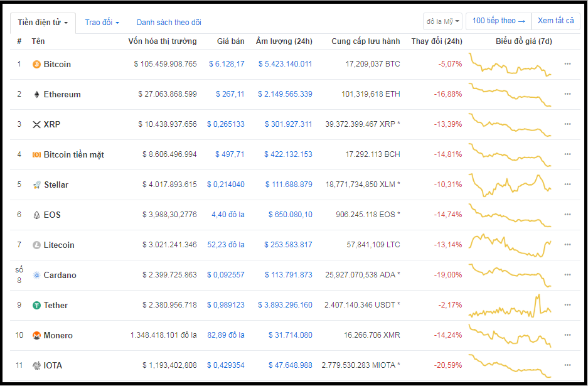Screen dimensions: 588x386
Task: Sort by Cung cấp lưu hành column
Action: point(366,41)
